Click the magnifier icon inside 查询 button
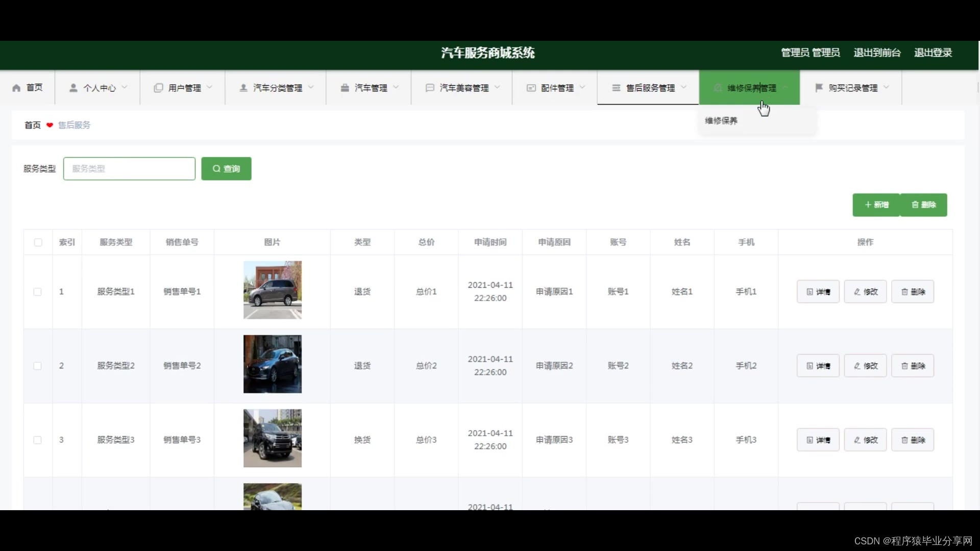 [x=216, y=168]
